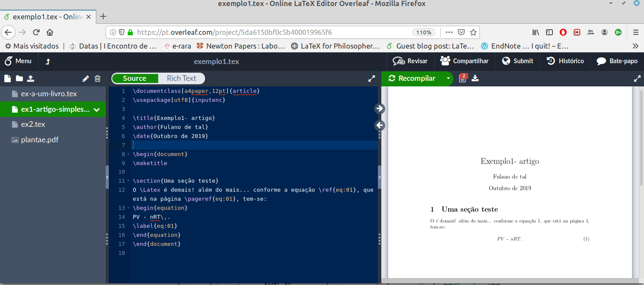Viewport: 644px width, 285px height.
Task: Open the Histórico panel
Action: [x=565, y=61]
